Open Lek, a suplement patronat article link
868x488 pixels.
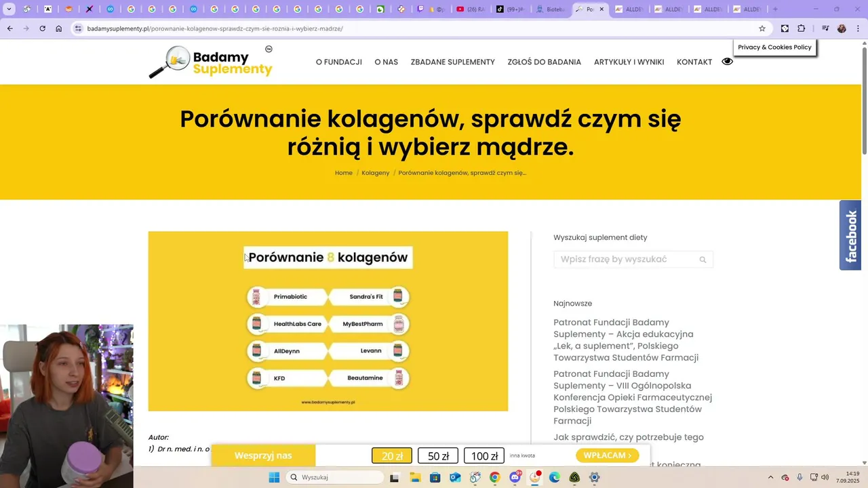(626, 340)
